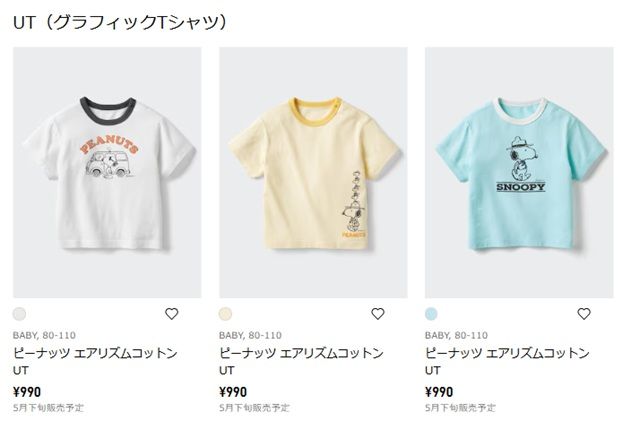Click the UT（グラフィックTシャツ）section heading
The height and width of the screenshot is (438, 640).
click(x=120, y=22)
